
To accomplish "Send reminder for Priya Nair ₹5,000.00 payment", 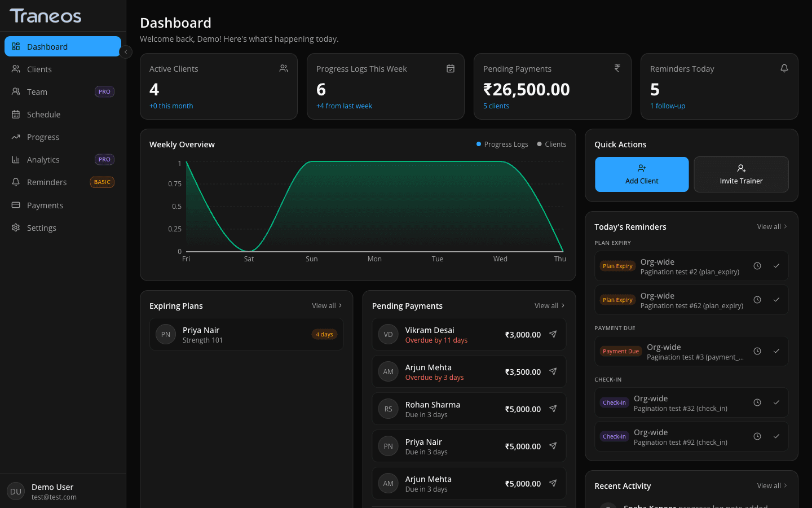I will click(553, 446).
